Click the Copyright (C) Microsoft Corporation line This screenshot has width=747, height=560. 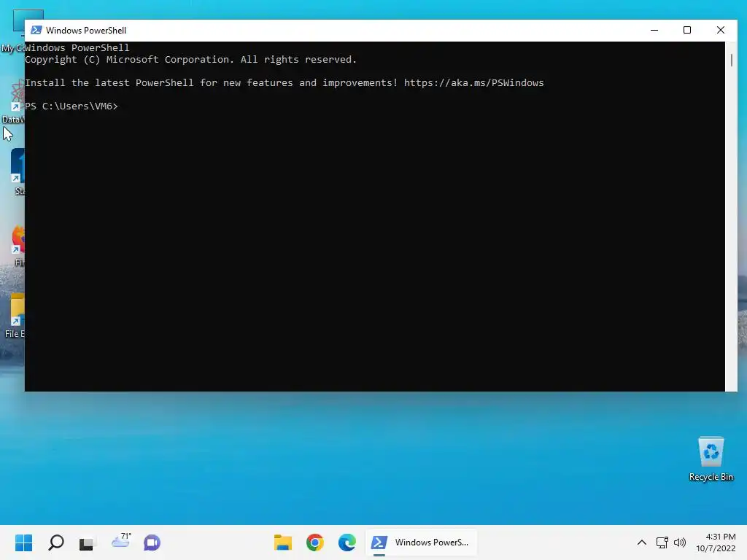pyautogui.click(x=190, y=60)
